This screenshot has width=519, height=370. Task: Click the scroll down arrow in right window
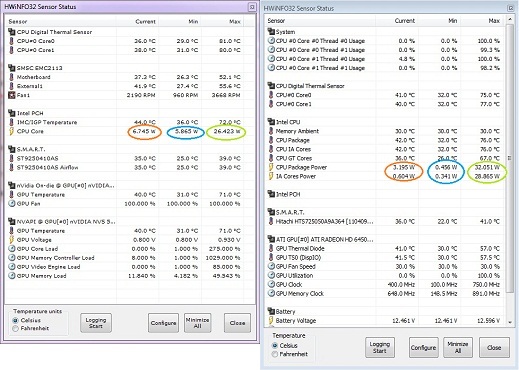(510, 322)
